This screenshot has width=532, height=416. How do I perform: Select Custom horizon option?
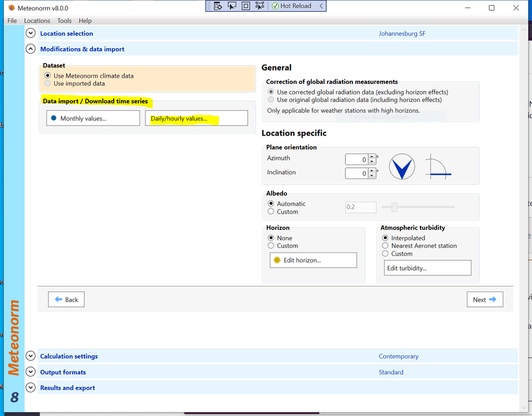pyautogui.click(x=271, y=245)
